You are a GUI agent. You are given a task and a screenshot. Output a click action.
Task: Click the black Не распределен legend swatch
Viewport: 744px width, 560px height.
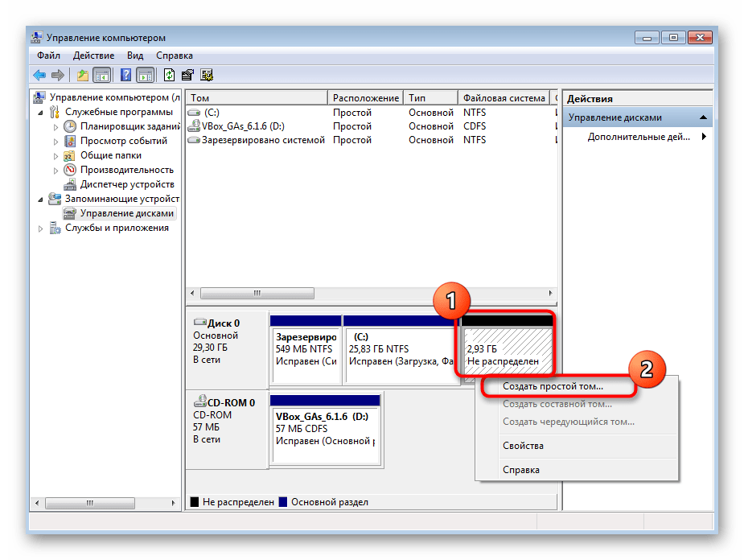[195, 502]
